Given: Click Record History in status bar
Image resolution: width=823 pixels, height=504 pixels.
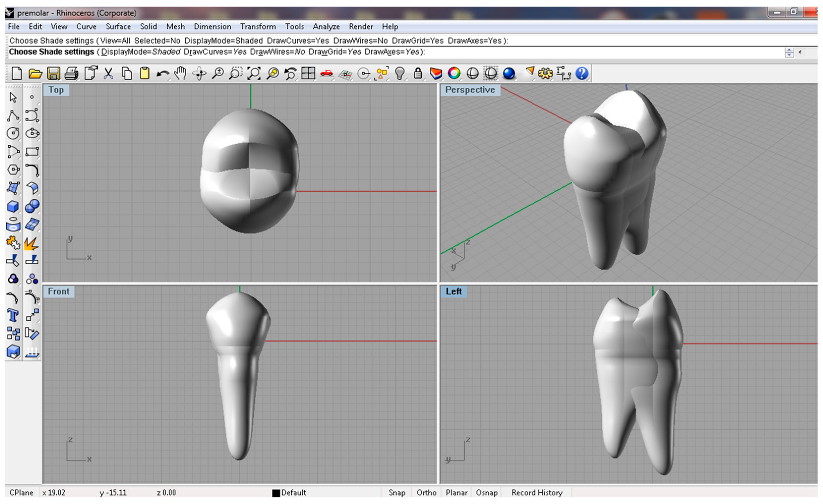Looking at the screenshot, I should point(537,493).
